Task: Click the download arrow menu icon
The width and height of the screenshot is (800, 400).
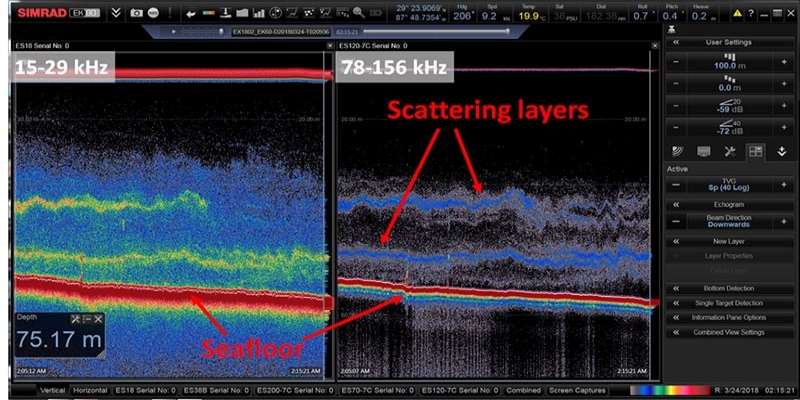Action: 782,152
